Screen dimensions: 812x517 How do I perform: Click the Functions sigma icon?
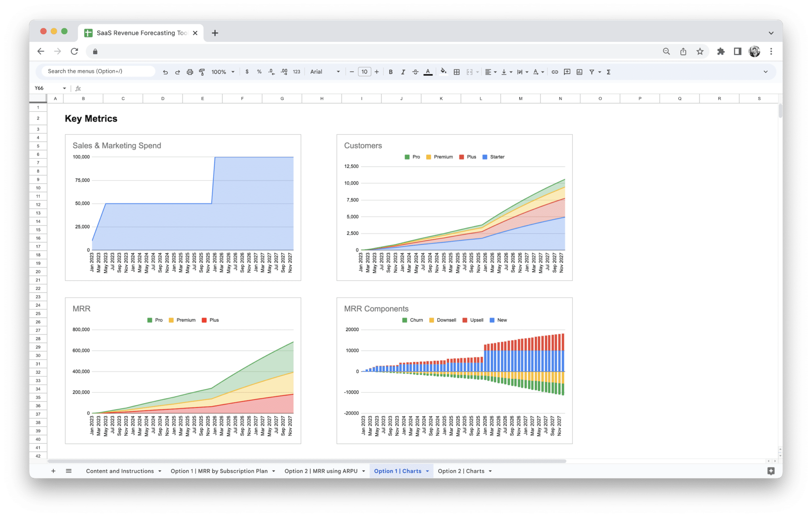pos(608,72)
